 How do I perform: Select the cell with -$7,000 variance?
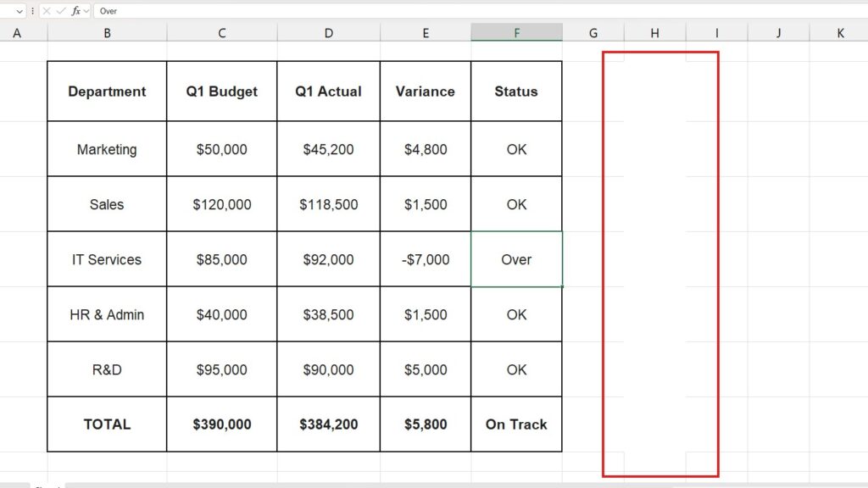[426, 259]
